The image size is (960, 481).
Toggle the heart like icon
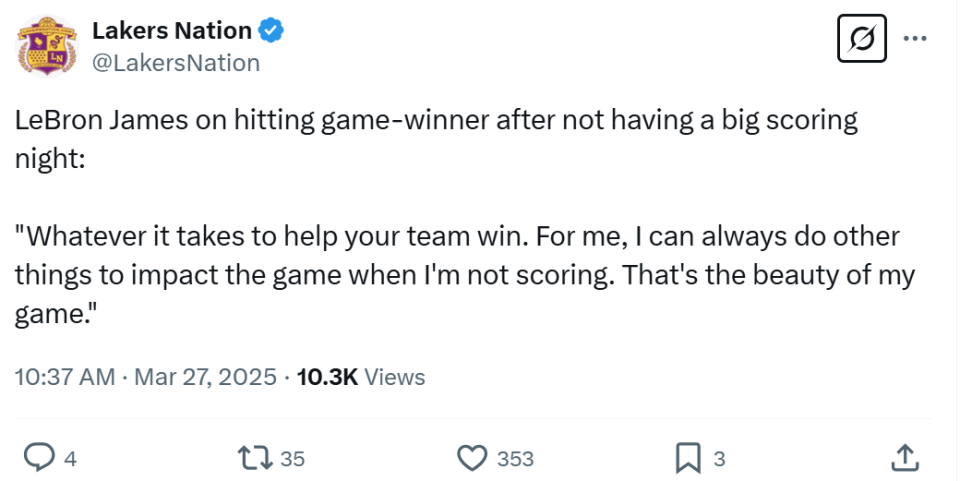pos(472,458)
